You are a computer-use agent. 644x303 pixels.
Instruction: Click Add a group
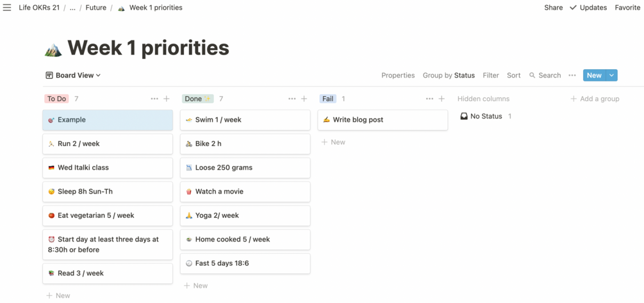pyautogui.click(x=595, y=99)
